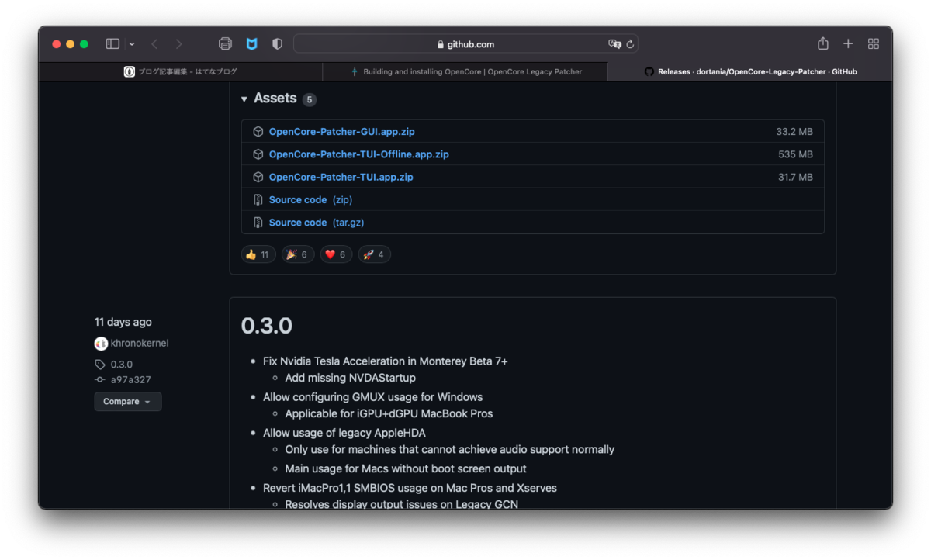Download OpenCore-Patcher-GUI.app.zip

click(x=341, y=132)
